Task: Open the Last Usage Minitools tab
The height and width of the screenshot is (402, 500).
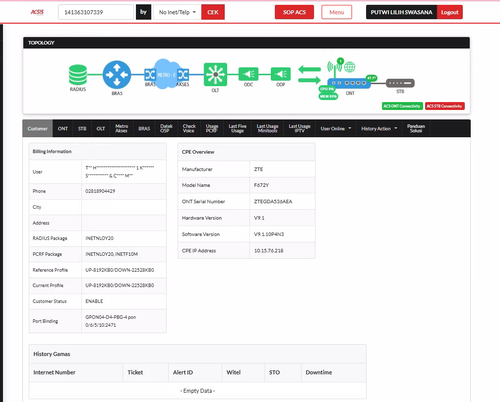Action: point(267,129)
